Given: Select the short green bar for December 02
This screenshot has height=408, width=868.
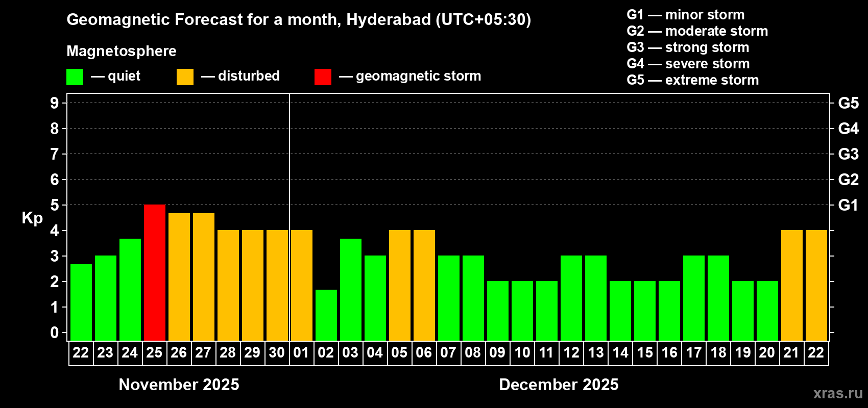Looking at the screenshot, I should tap(326, 315).
